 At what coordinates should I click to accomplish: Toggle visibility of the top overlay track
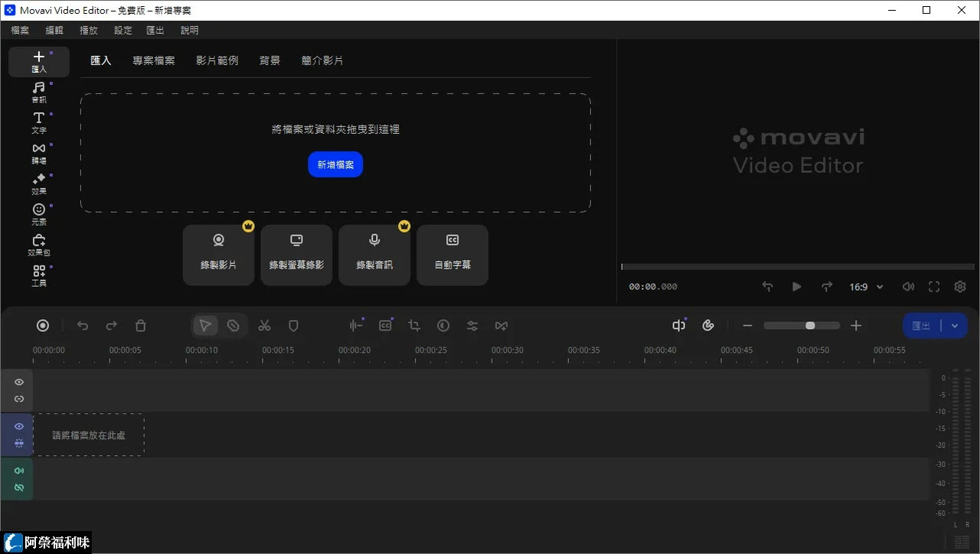pos(19,382)
